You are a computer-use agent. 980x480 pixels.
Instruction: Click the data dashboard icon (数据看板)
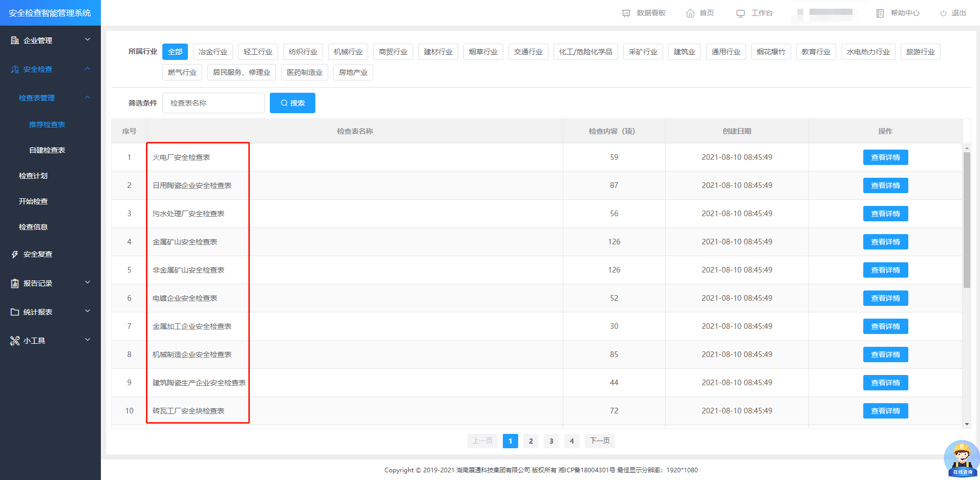pyautogui.click(x=626, y=13)
